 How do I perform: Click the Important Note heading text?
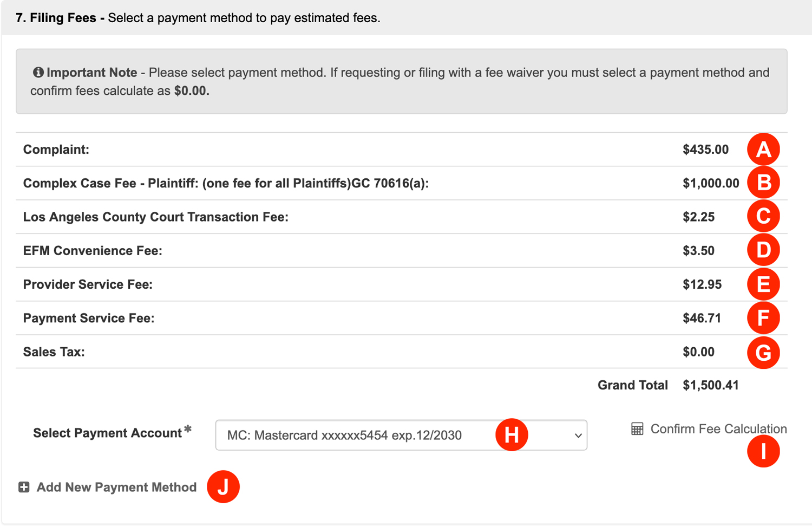tap(91, 72)
